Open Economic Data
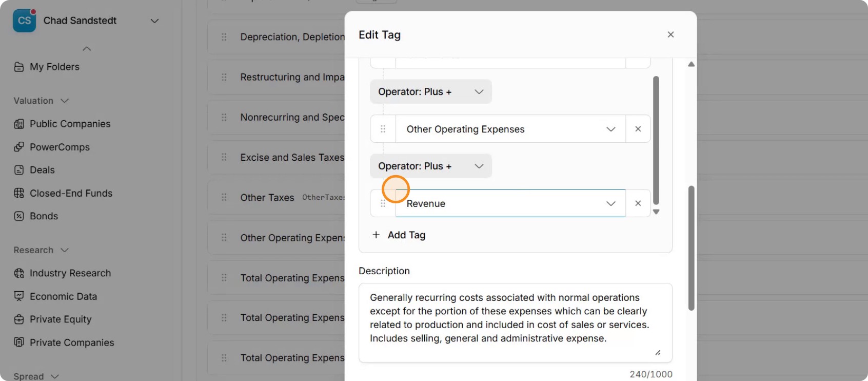This screenshot has height=381, width=868. point(63,296)
